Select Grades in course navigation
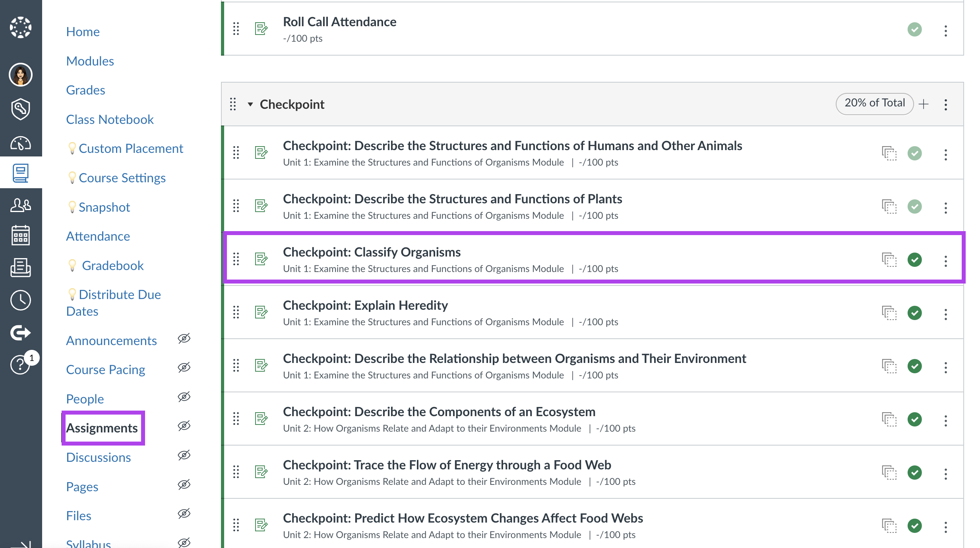The width and height of the screenshot is (980, 548). [x=86, y=90]
